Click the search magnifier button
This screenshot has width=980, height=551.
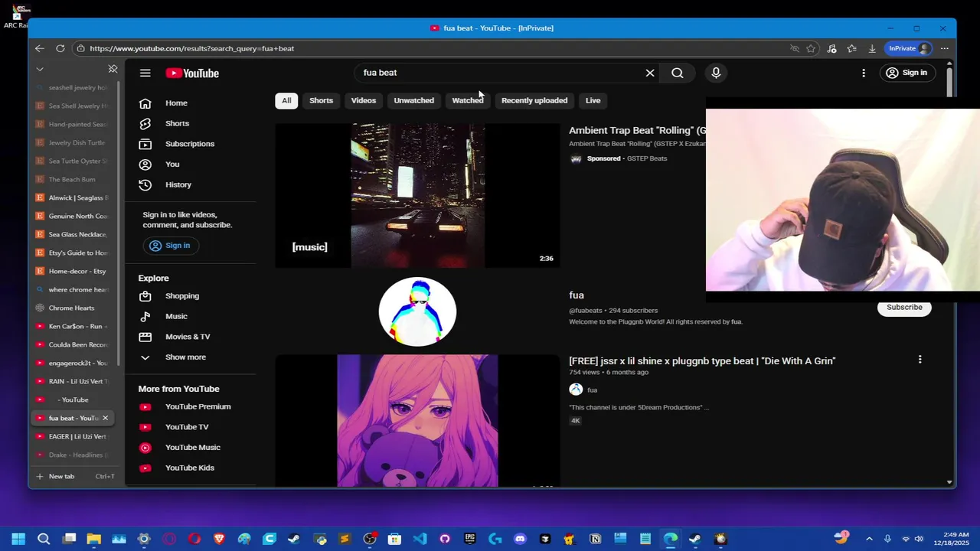[x=678, y=73]
